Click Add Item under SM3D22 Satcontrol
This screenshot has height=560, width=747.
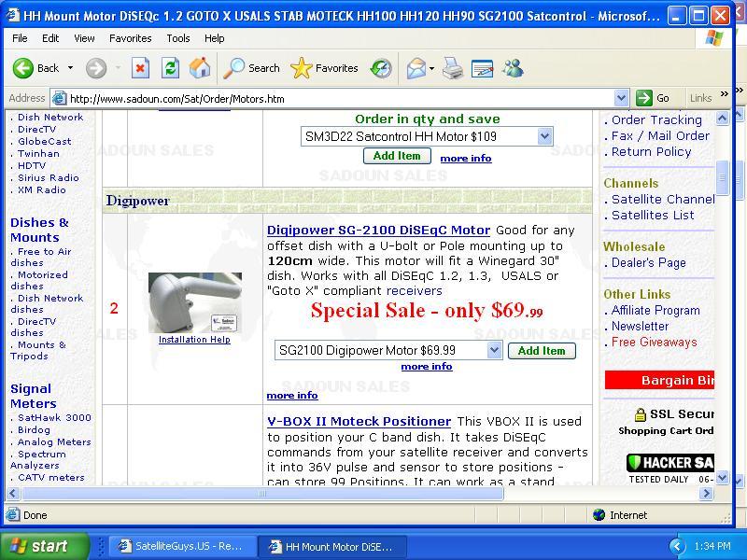[397, 156]
